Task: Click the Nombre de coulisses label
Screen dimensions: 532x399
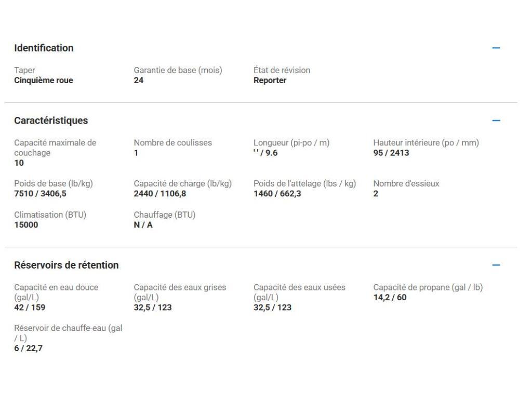Action: pyautogui.click(x=172, y=143)
